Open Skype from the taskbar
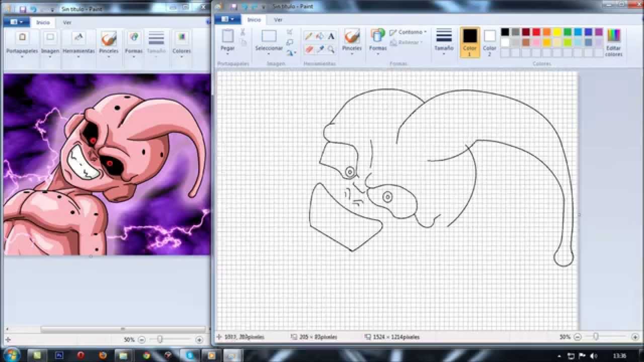The height and width of the screenshot is (362, 644). click(190, 355)
